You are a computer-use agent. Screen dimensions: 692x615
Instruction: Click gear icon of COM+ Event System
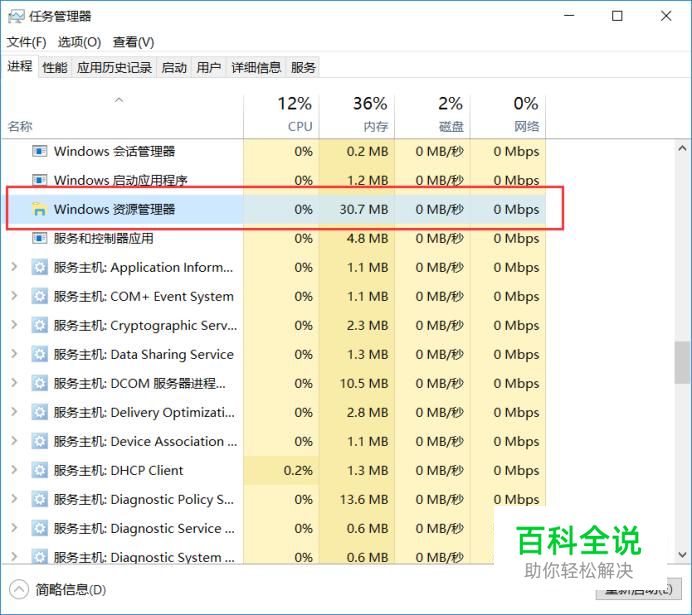pyautogui.click(x=40, y=296)
